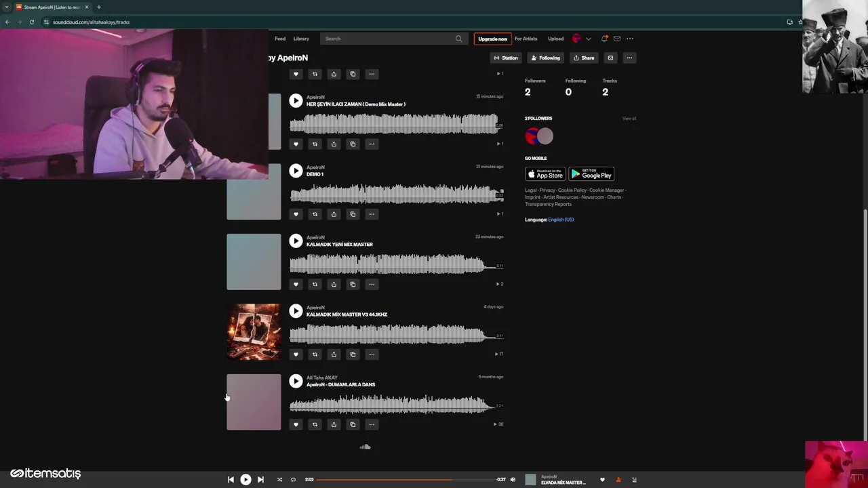Open the next-up queue icon
Viewport: 868px width, 488px height.
click(x=635, y=480)
